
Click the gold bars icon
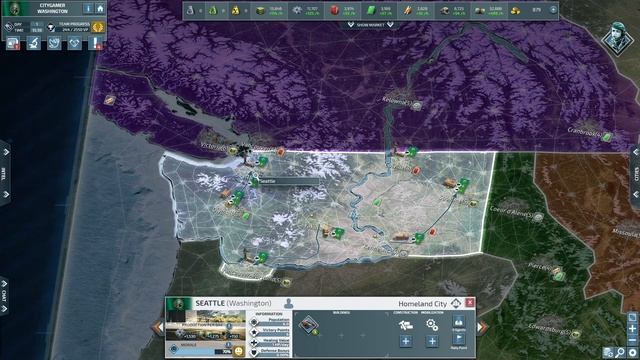pyautogui.click(x=516, y=11)
